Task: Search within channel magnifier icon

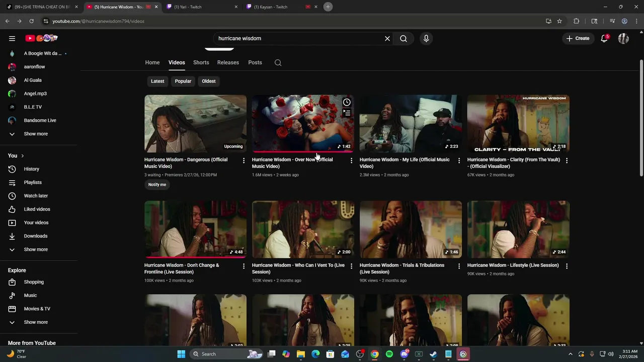Action: 278,62
